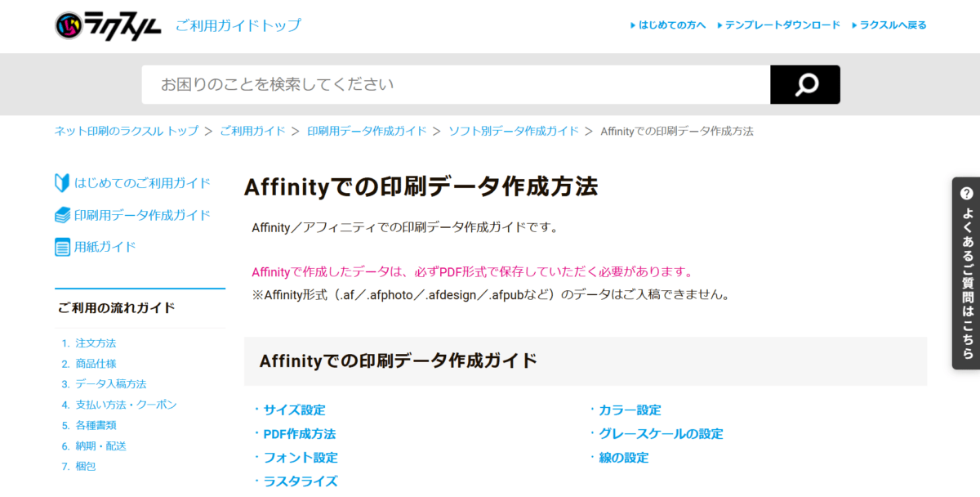Click the question mark FAQ icon
Image resolution: width=980 pixels, height=497 pixels.
[x=967, y=194]
